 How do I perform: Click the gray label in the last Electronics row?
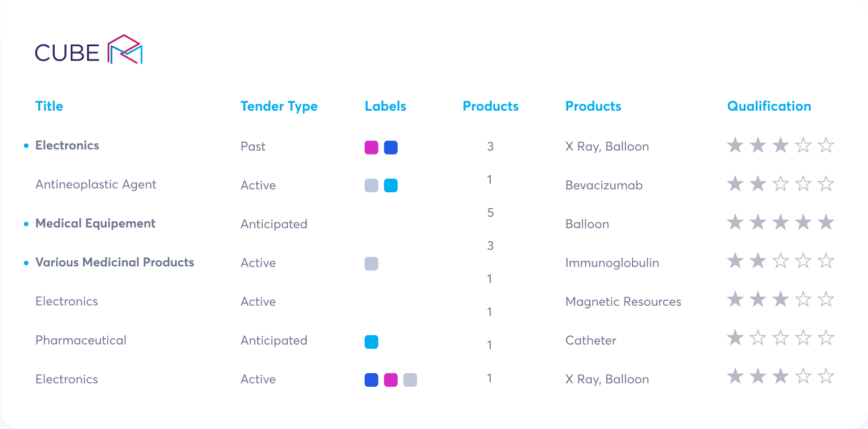pyautogui.click(x=410, y=380)
